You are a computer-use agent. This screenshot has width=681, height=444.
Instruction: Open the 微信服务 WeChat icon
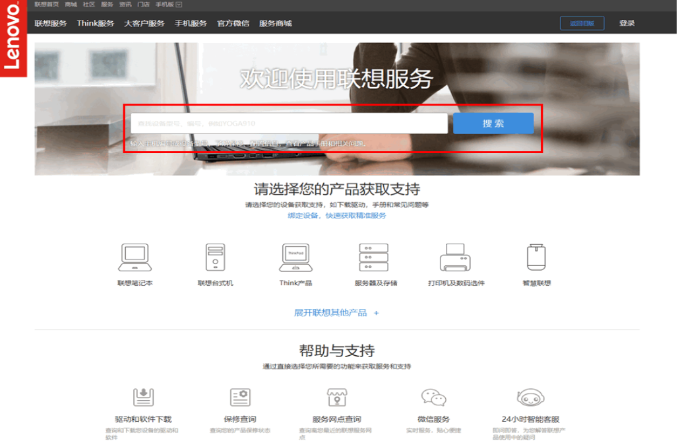click(x=433, y=397)
